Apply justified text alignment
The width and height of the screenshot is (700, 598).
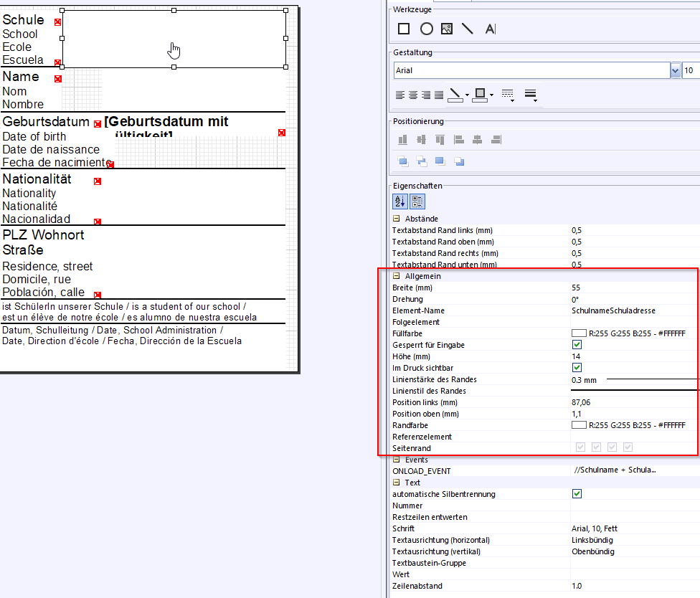point(438,95)
